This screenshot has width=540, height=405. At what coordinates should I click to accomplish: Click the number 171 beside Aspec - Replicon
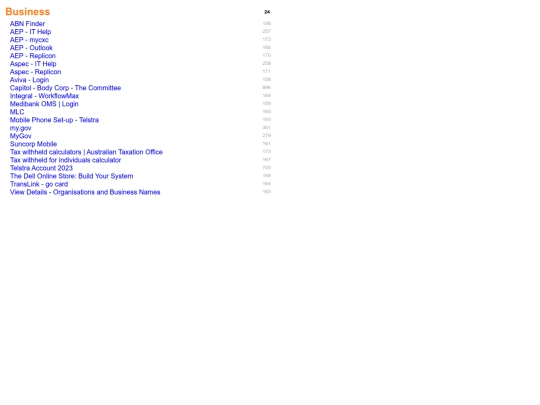(267, 71)
